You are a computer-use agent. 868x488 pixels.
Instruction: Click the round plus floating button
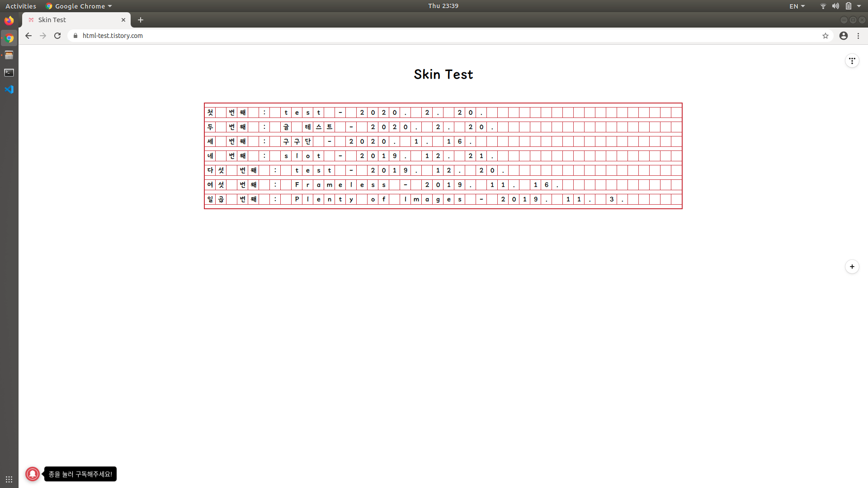852,267
